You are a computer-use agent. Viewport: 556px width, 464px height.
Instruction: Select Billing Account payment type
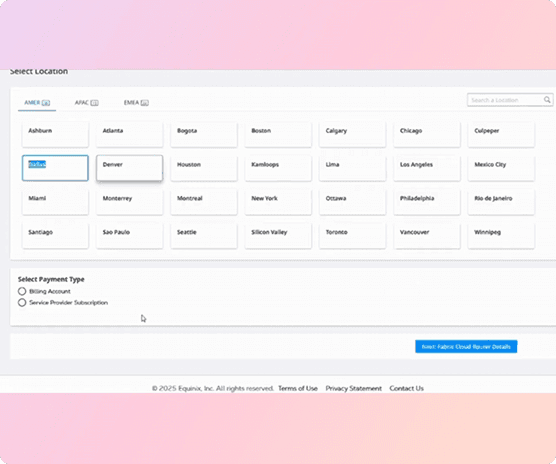pos(22,291)
